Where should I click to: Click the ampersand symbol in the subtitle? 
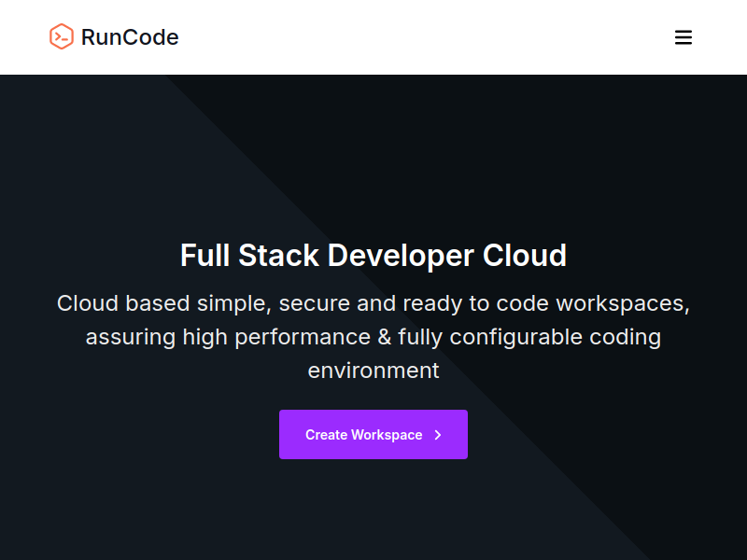pyautogui.click(x=385, y=337)
